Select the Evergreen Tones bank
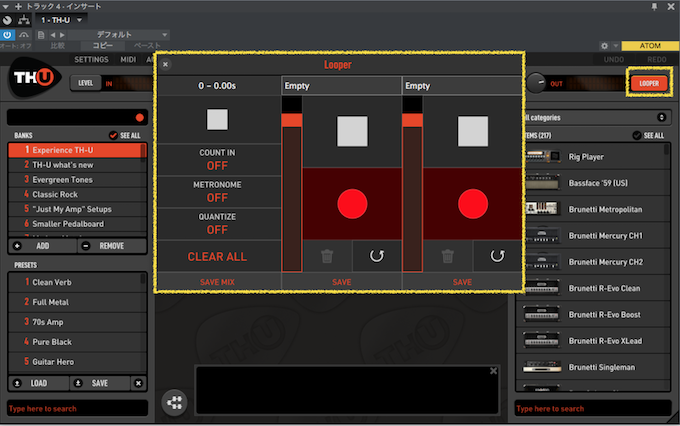 pyautogui.click(x=77, y=180)
